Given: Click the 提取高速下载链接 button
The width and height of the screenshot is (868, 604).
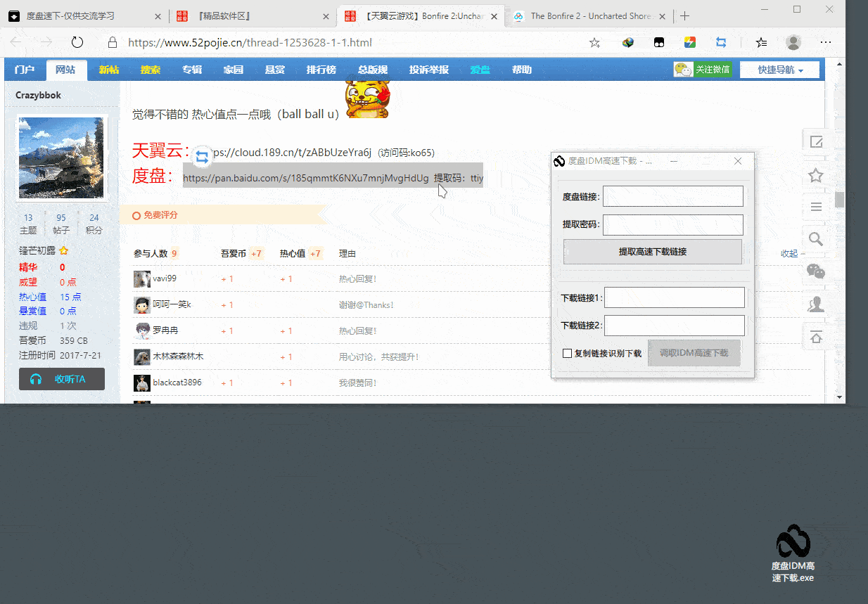Looking at the screenshot, I should click(x=653, y=252).
